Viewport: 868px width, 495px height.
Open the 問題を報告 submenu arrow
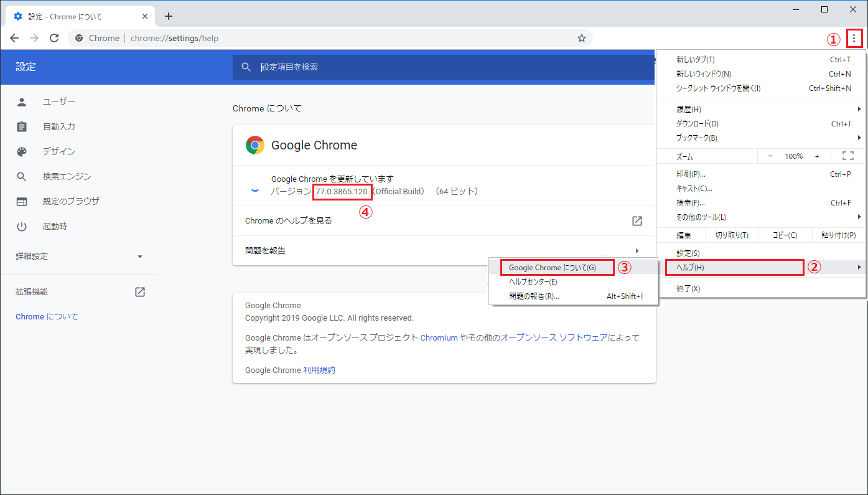coord(637,250)
